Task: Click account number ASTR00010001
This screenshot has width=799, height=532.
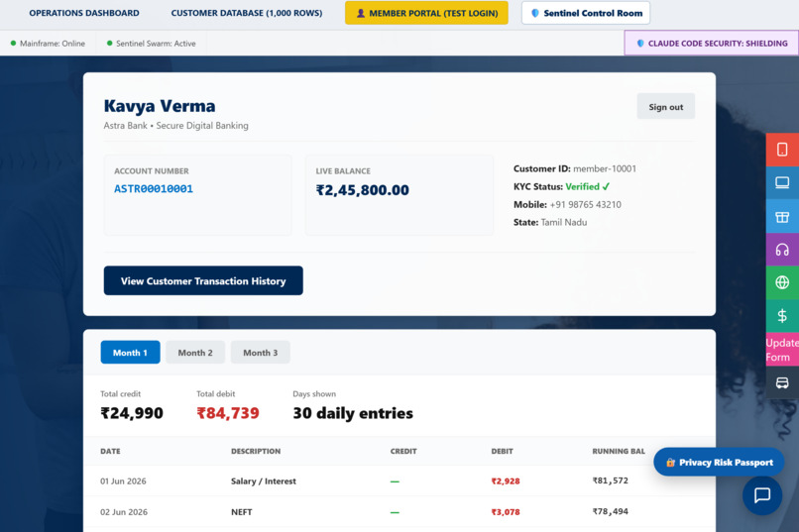Action: 154,189
